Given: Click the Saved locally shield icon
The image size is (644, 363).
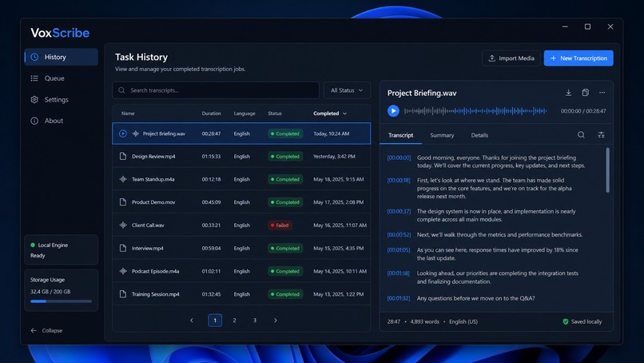Looking at the screenshot, I should tap(566, 321).
